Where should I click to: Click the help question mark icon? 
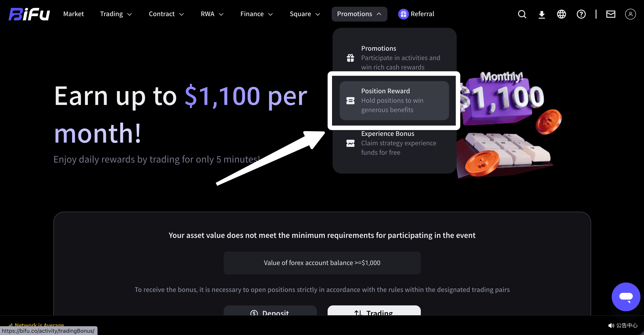[581, 14]
